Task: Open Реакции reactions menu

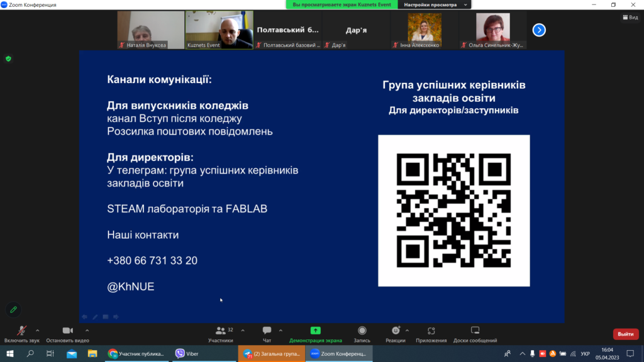Action: [x=396, y=334]
